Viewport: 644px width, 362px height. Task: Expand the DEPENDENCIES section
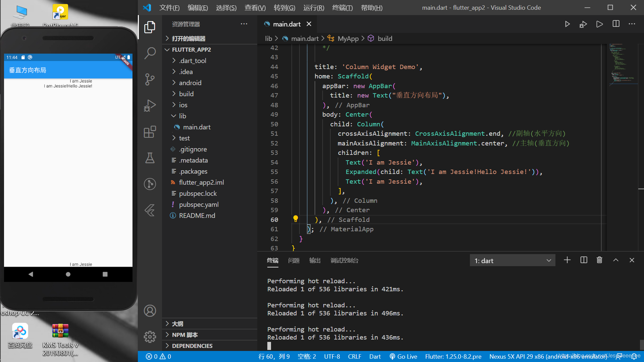(x=210, y=346)
